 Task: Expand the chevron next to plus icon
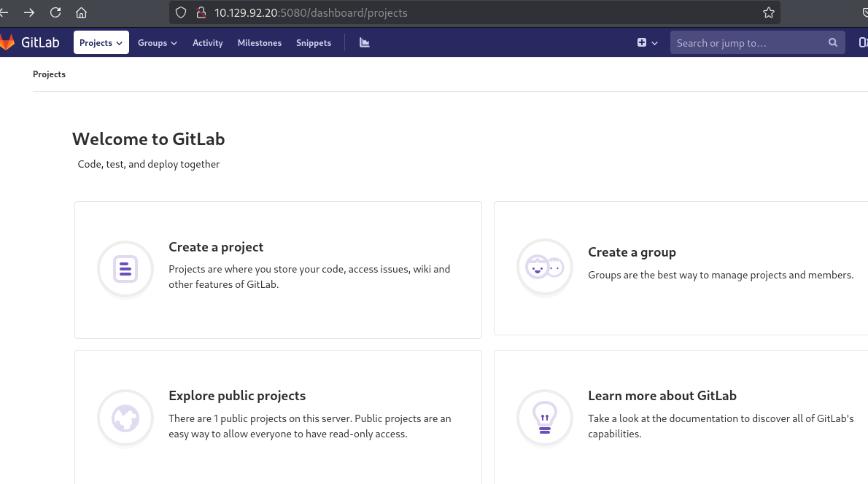tap(655, 43)
